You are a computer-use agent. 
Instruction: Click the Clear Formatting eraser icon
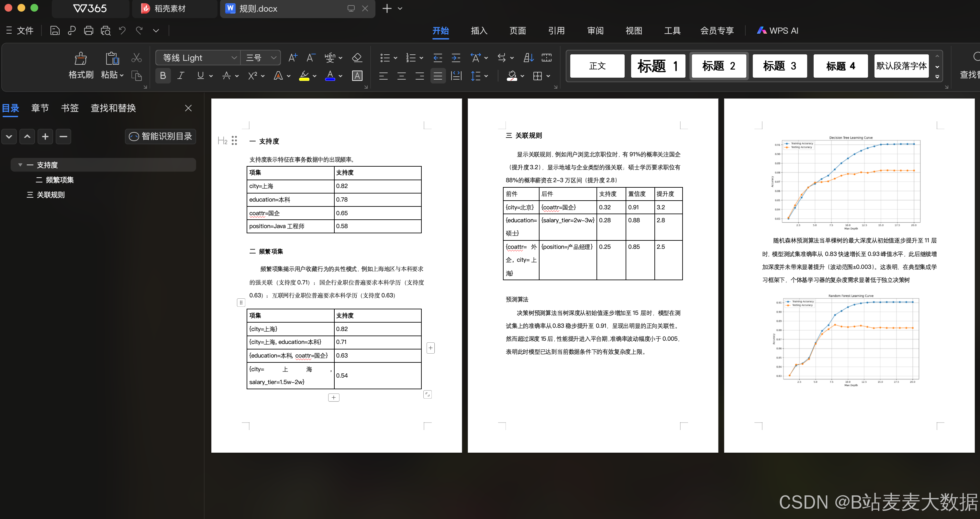pyautogui.click(x=357, y=57)
